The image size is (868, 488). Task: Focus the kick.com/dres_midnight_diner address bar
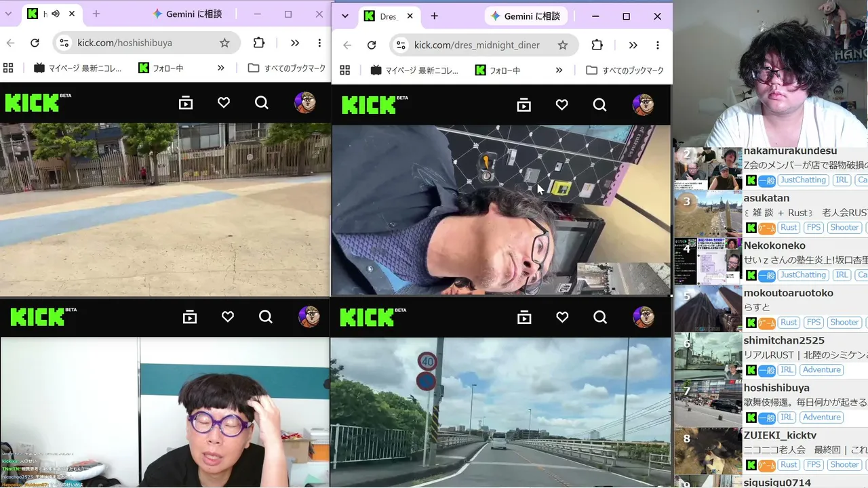point(484,45)
